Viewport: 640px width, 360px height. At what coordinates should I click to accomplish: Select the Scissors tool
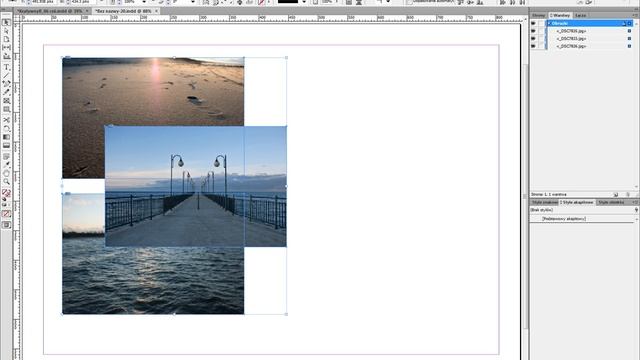[7, 120]
